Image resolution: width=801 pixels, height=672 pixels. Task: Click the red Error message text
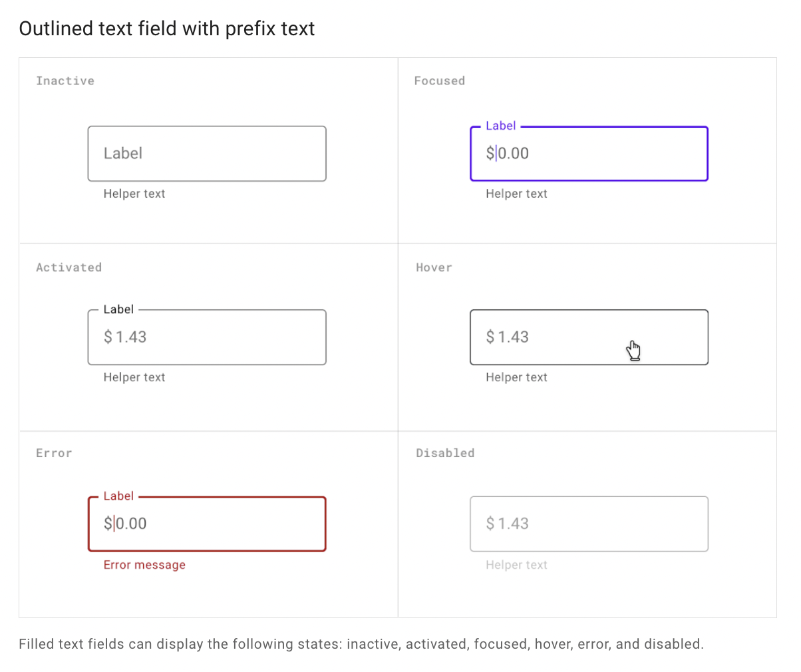pyautogui.click(x=144, y=565)
